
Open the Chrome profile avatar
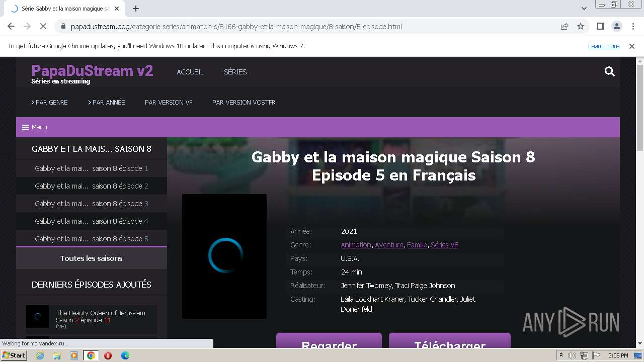coord(616,26)
